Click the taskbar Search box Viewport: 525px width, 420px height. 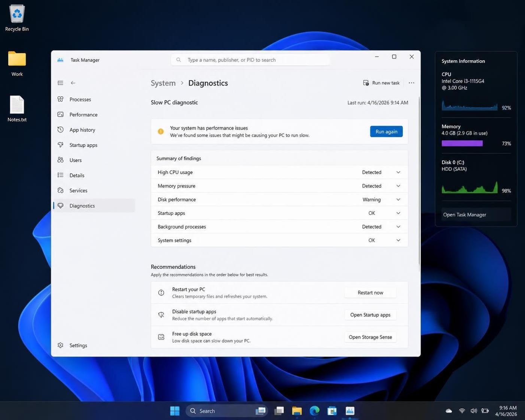pos(227,411)
